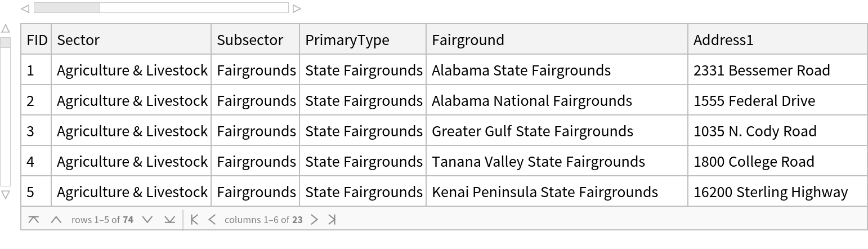Select the Sector column header
868x249 pixels.
click(131, 40)
